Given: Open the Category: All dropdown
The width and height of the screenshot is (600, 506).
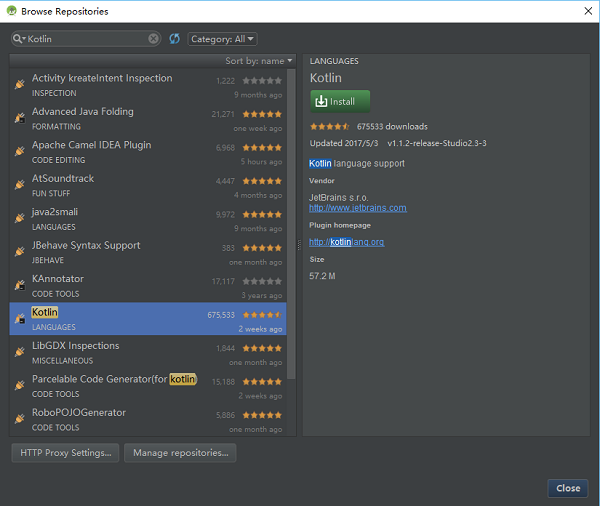Looking at the screenshot, I should [222, 39].
